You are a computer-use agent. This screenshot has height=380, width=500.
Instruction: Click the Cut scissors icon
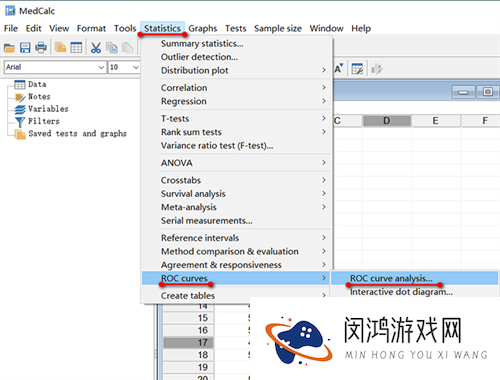[96, 48]
